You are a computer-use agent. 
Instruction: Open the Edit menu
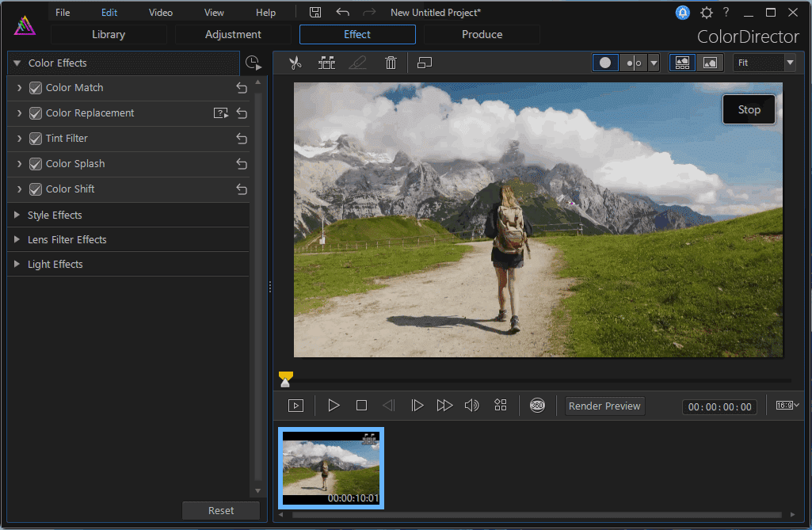[109, 13]
